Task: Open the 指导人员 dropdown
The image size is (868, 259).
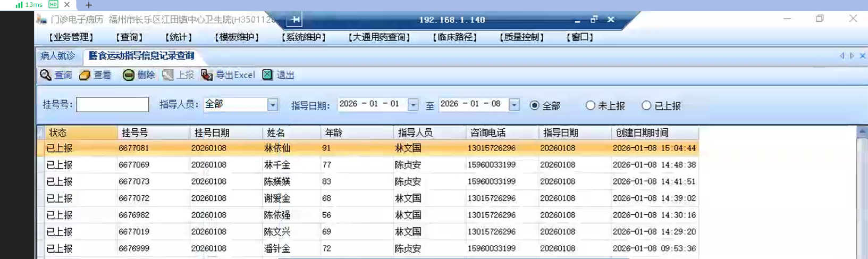Action: click(273, 105)
